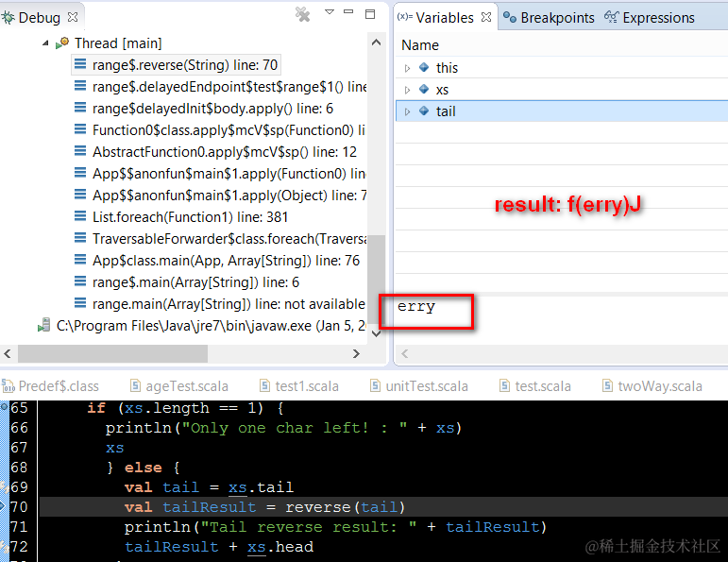Select stack frame range$.main(Array[String]) line: 6
The width and height of the screenshot is (728, 562).
[x=195, y=282]
